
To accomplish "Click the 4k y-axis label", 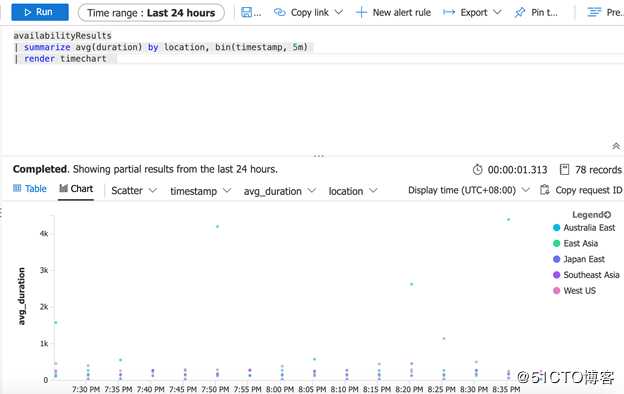I will point(44,234).
